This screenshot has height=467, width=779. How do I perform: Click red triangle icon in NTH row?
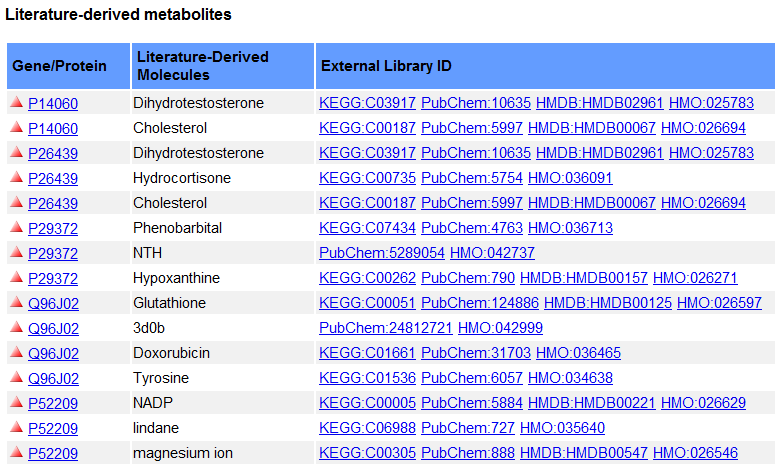coord(16,252)
